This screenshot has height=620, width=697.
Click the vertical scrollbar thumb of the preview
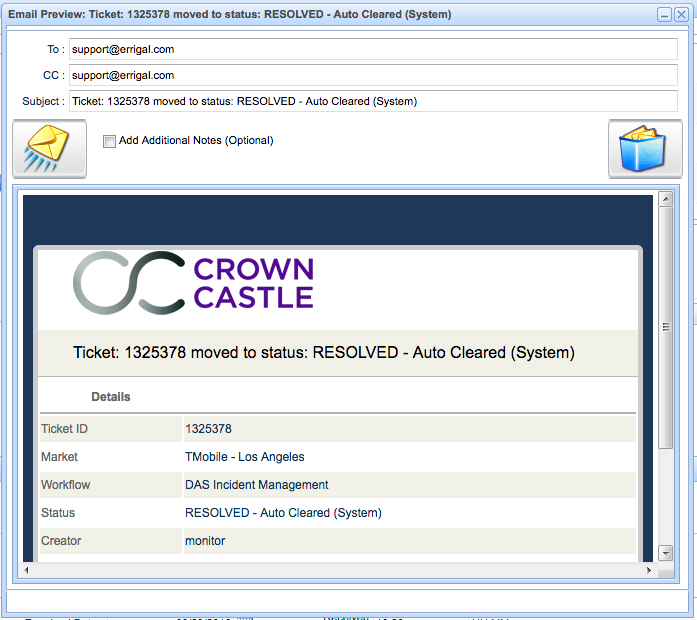click(x=666, y=325)
